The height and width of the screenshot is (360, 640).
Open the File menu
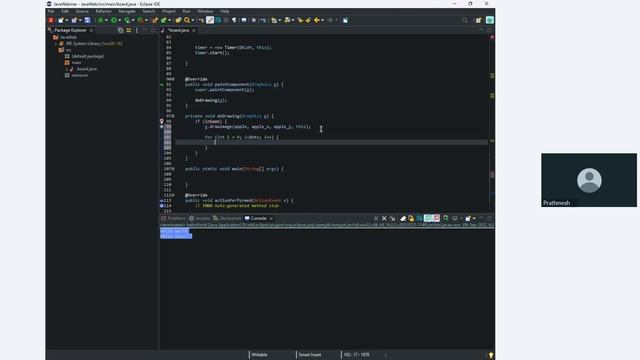pyautogui.click(x=51, y=11)
